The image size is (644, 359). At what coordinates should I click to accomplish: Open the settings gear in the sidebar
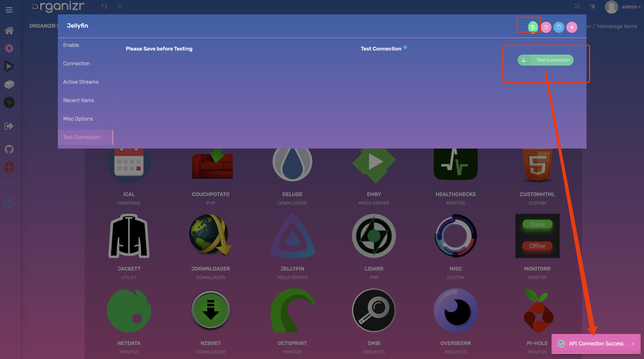coord(9,48)
